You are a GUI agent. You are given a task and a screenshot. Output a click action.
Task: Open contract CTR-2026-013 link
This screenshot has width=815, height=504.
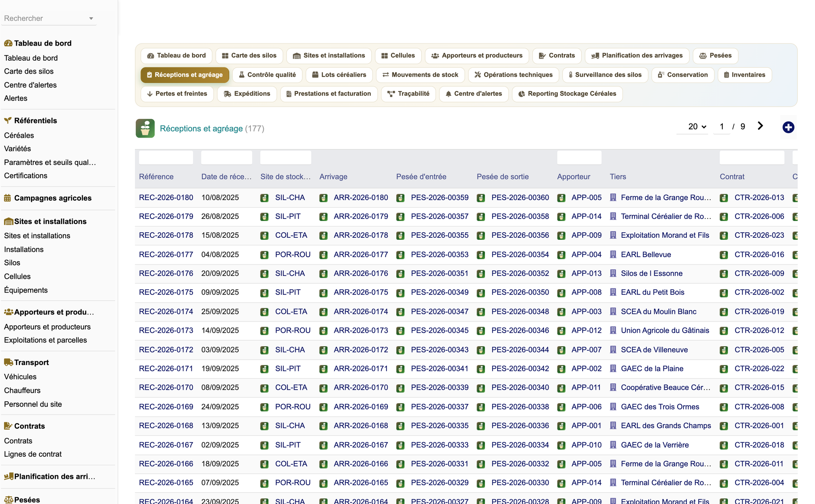point(759,198)
